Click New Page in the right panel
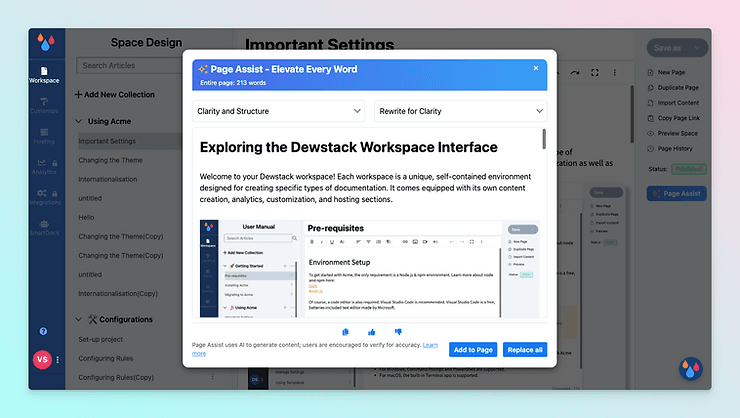 pos(667,72)
